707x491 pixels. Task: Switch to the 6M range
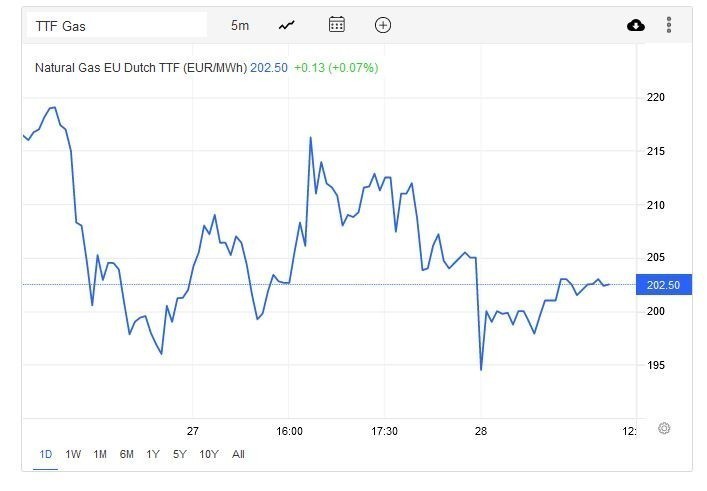[127, 454]
